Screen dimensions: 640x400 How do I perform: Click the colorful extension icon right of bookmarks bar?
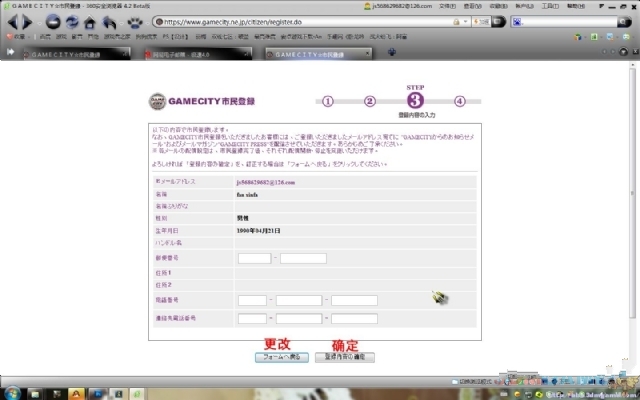point(578,37)
